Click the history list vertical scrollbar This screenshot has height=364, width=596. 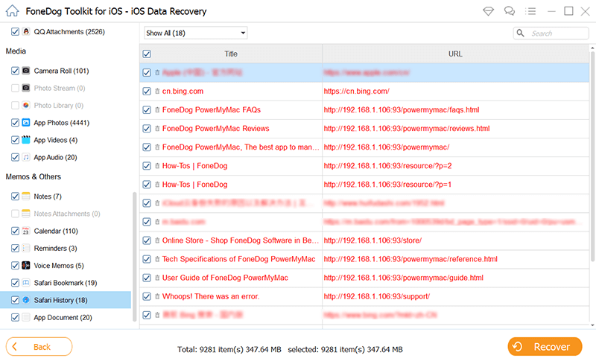pyautogui.click(x=592, y=156)
